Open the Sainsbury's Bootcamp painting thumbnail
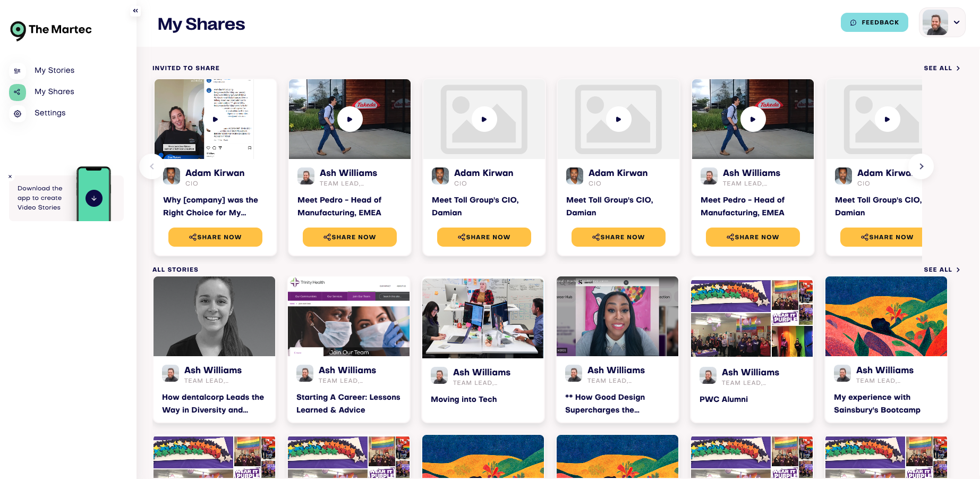980x479 pixels. 886,316
